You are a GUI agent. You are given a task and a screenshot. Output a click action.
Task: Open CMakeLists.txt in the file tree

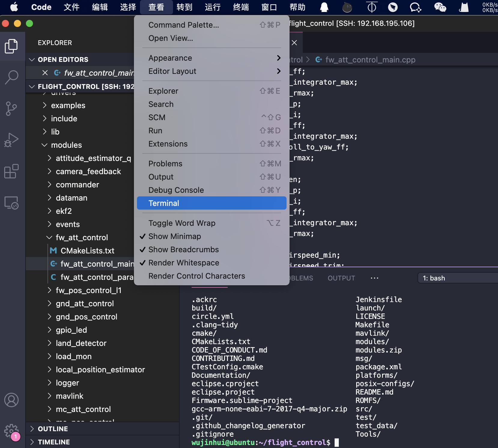pos(87,251)
